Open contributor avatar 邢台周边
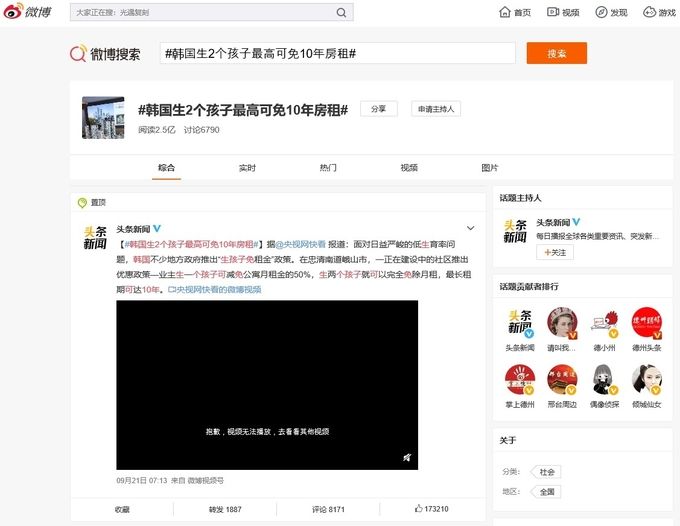This screenshot has width=680, height=526. [x=562, y=379]
